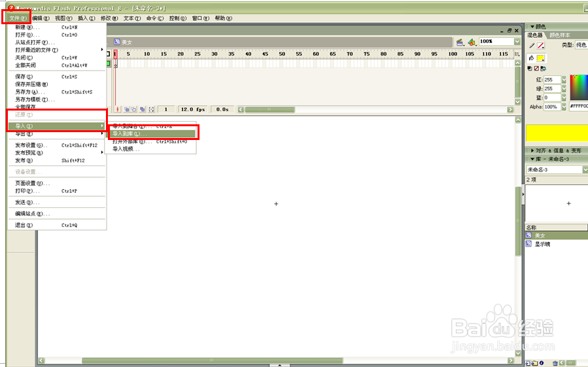Switch to the 颜色样本 (Swatches) tab
The image size is (588, 367).
click(560, 35)
